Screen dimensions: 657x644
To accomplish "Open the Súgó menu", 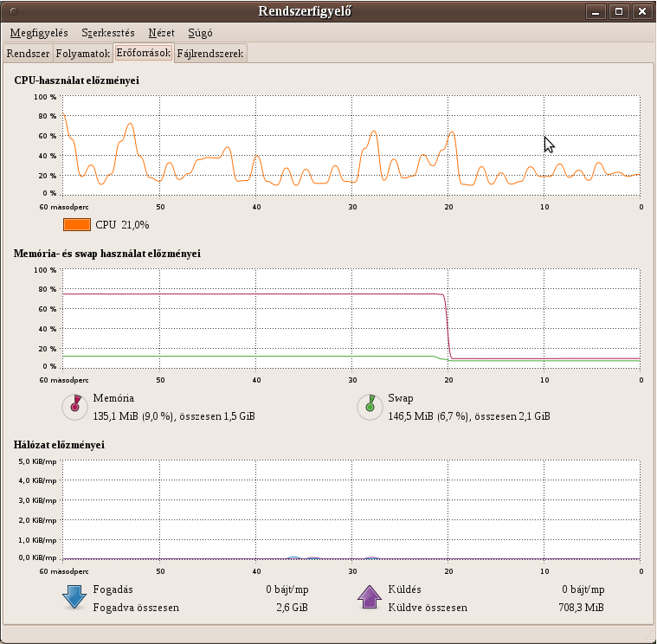I will click(200, 33).
